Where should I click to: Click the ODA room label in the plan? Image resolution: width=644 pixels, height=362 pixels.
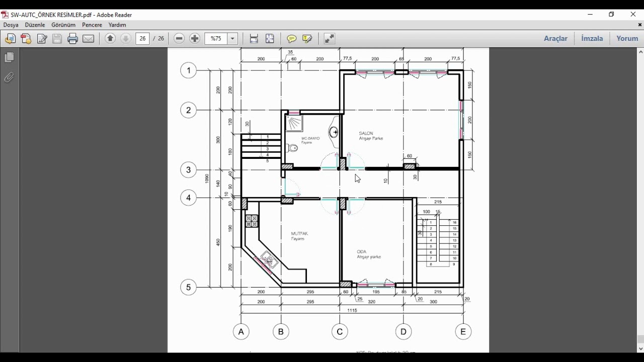coord(361,251)
